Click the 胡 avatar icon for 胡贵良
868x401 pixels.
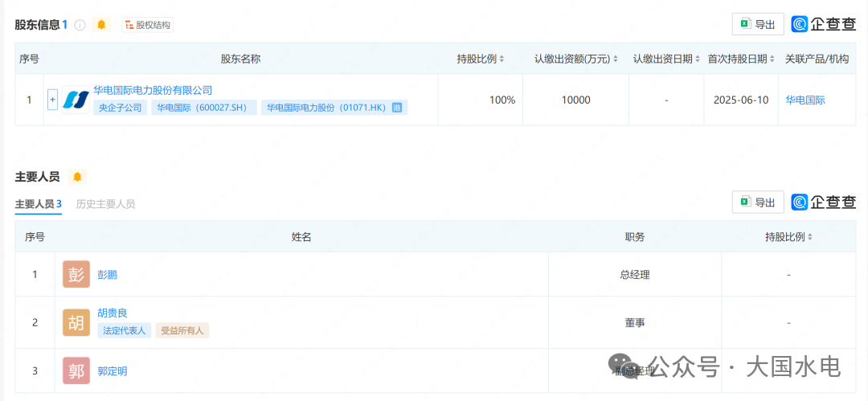pyautogui.click(x=76, y=322)
